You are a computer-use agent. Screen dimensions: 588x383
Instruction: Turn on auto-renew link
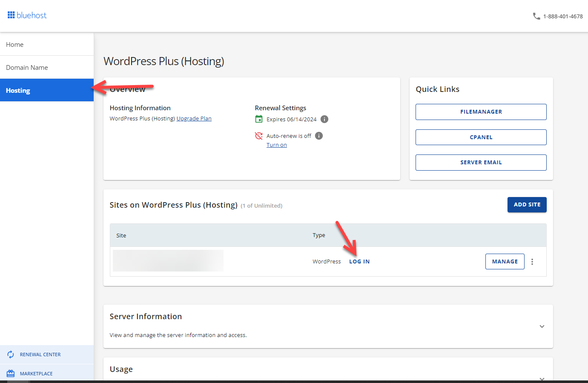[x=277, y=145]
